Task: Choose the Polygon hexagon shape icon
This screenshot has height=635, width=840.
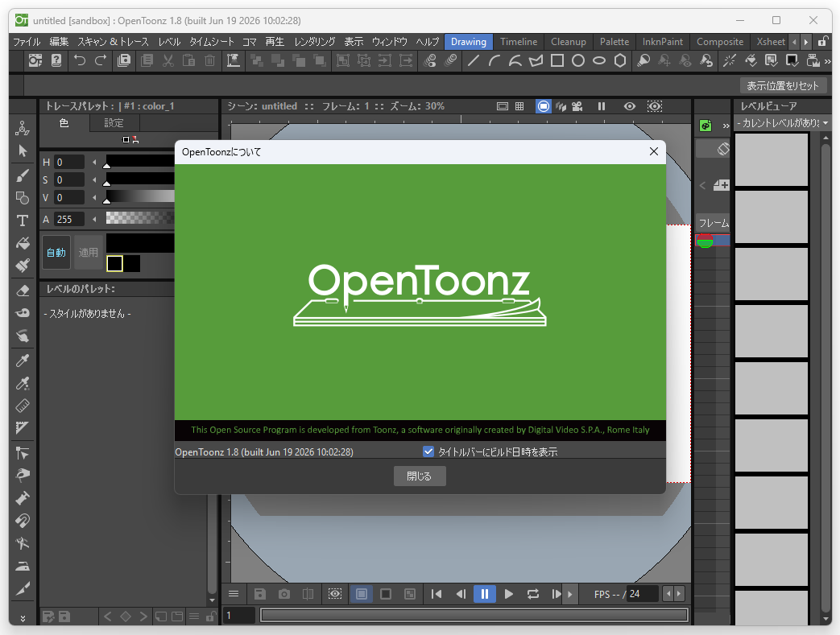Action: click(x=620, y=60)
